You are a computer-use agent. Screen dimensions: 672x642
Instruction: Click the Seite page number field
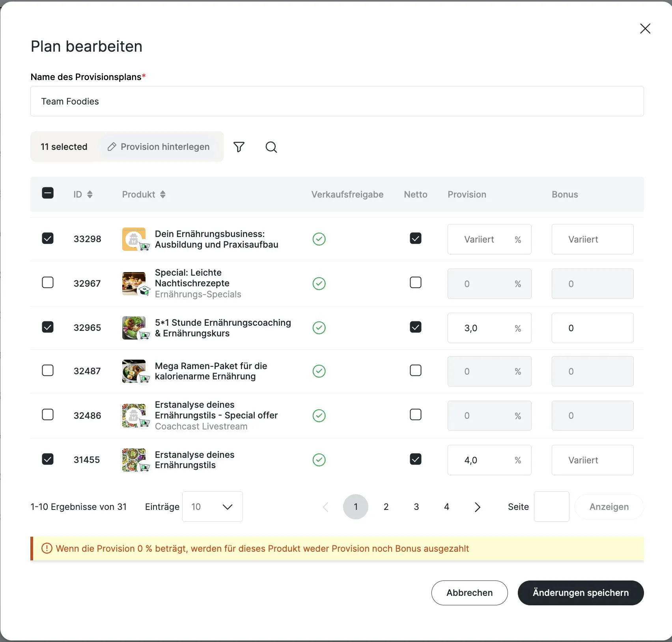[x=551, y=507]
